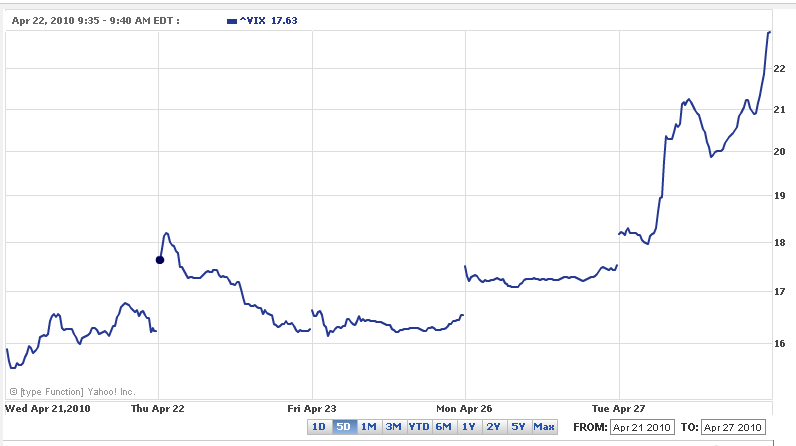
Task: Set chart range to 2Y
Action: [x=493, y=427]
